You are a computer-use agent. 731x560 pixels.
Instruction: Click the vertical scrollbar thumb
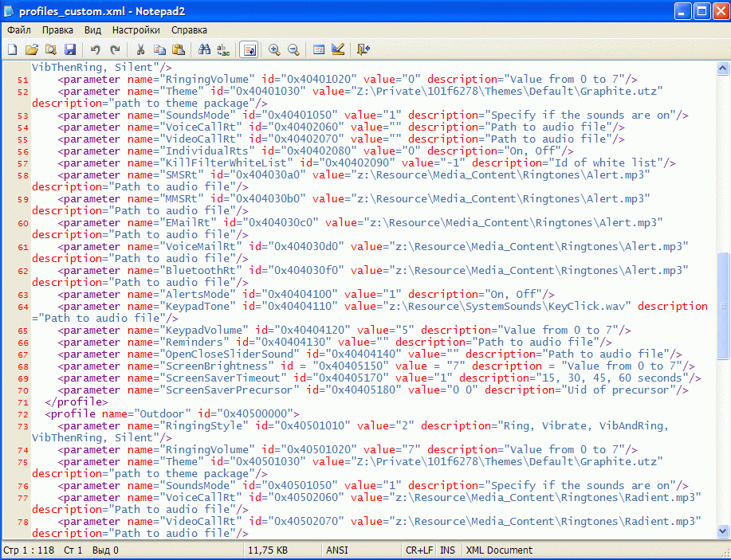722,306
